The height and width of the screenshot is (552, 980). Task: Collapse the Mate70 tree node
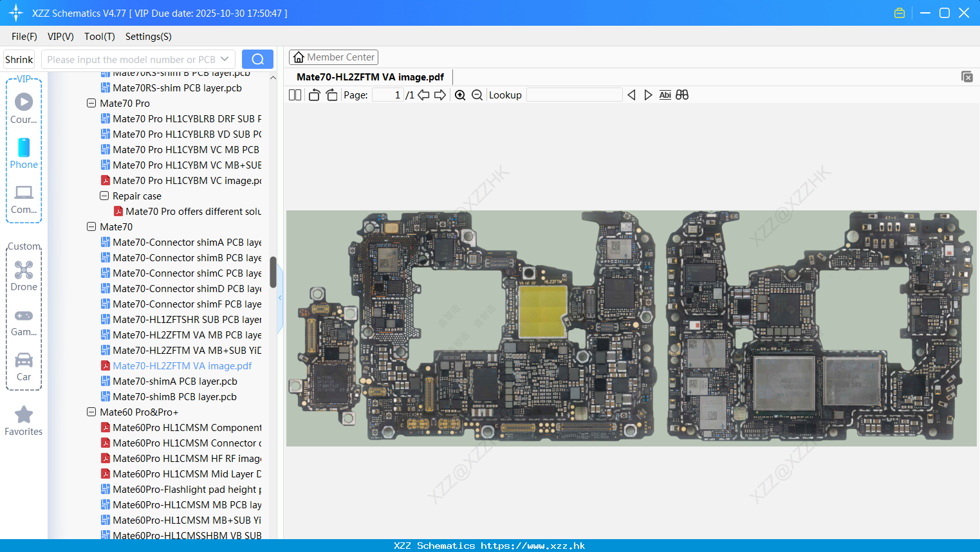point(91,226)
